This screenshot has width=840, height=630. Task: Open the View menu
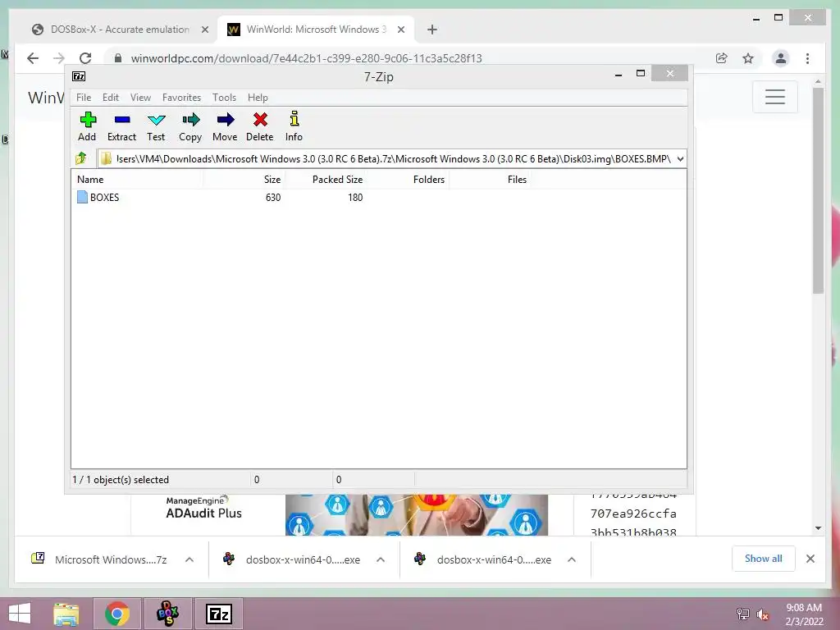click(140, 98)
